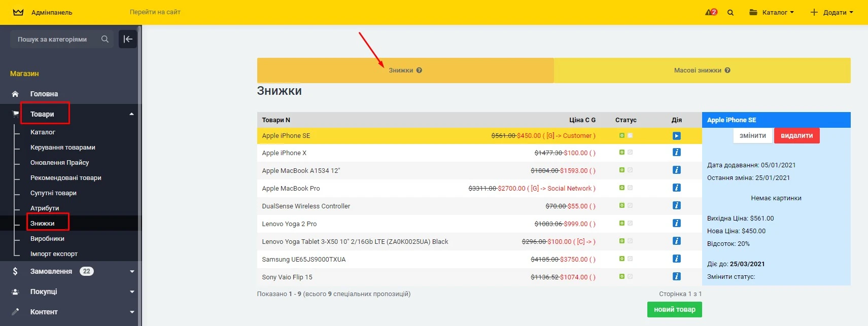The height and width of the screenshot is (326, 868).
Task: Toggle green status for Apple MacBook Pro
Action: [622, 188]
